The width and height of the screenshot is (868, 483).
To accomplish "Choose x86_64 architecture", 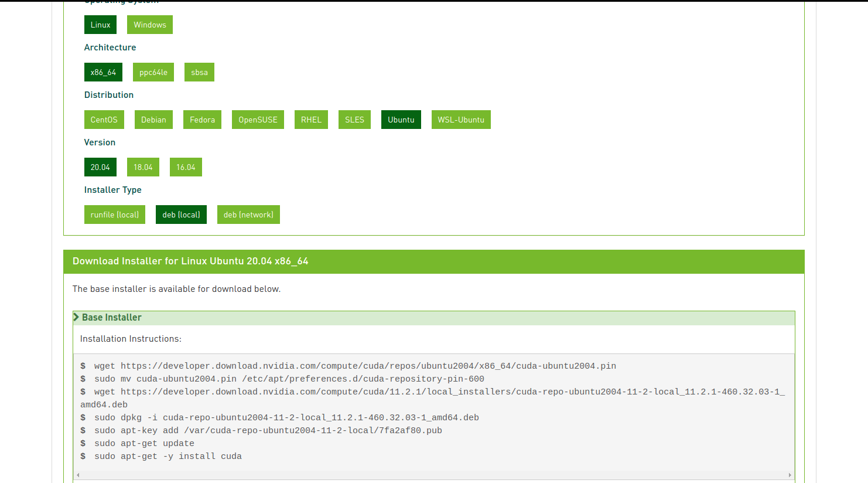I will coord(103,72).
